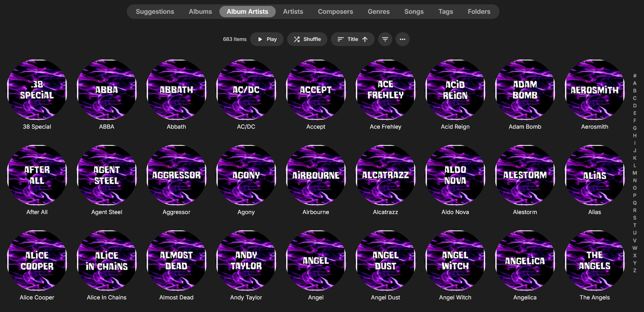Select the Album Artists tab

coord(247,12)
